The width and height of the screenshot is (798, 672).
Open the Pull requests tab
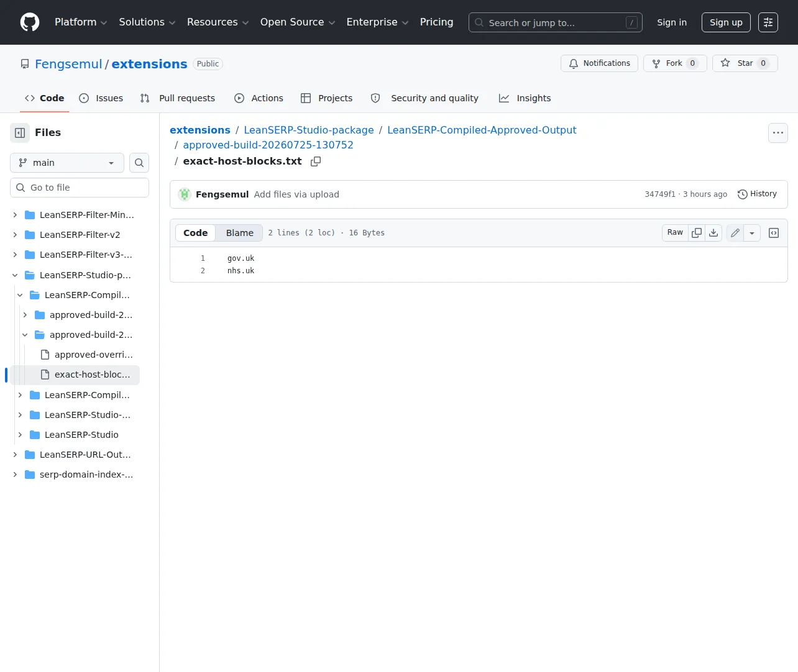(x=178, y=98)
